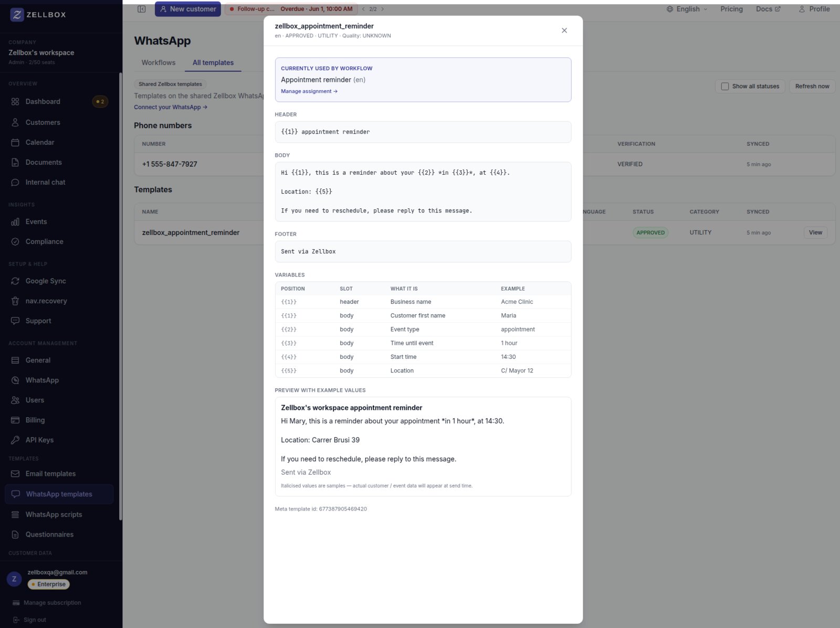Open General account settings

tap(38, 360)
